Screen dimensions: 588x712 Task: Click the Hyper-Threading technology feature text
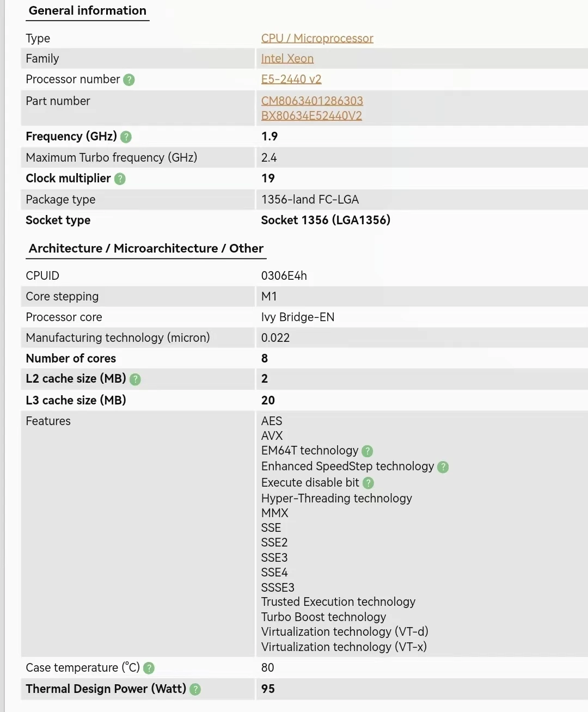336,499
